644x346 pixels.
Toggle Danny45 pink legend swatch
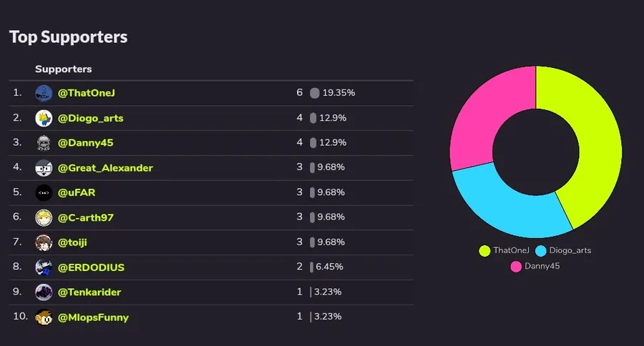click(x=516, y=267)
